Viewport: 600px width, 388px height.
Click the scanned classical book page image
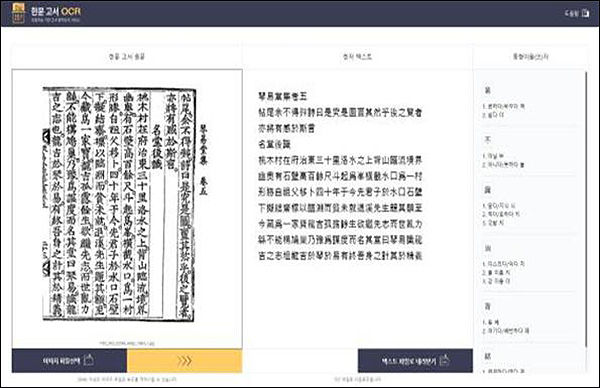click(119, 204)
